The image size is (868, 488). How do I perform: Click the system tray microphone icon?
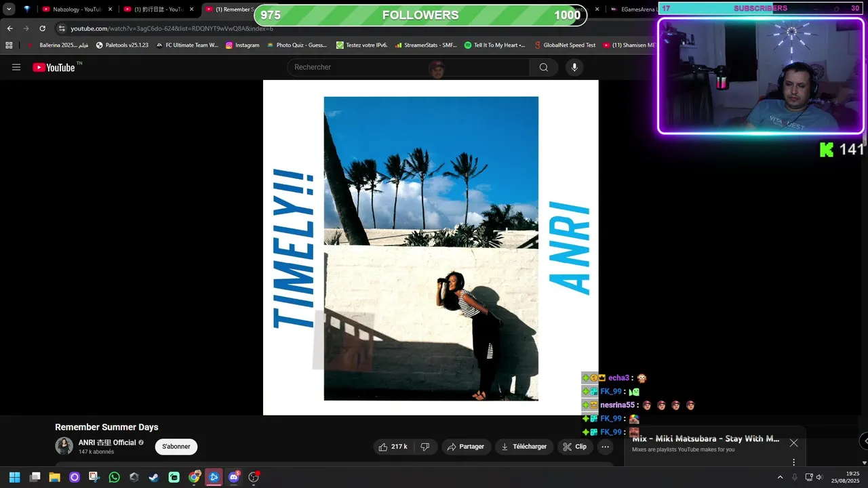click(x=795, y=477)
